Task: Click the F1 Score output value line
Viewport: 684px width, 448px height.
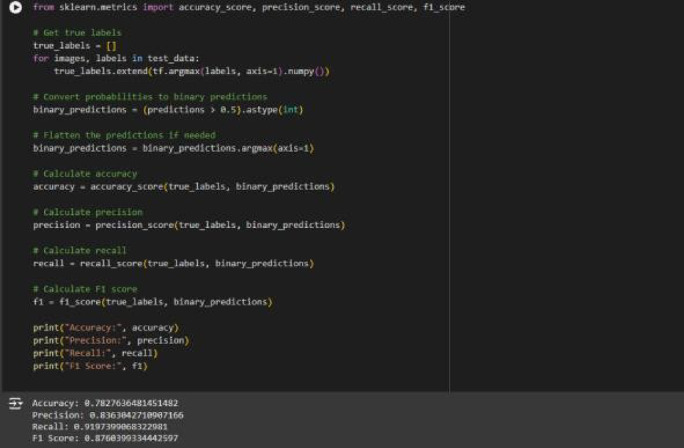Action: [x=105, y=438]
